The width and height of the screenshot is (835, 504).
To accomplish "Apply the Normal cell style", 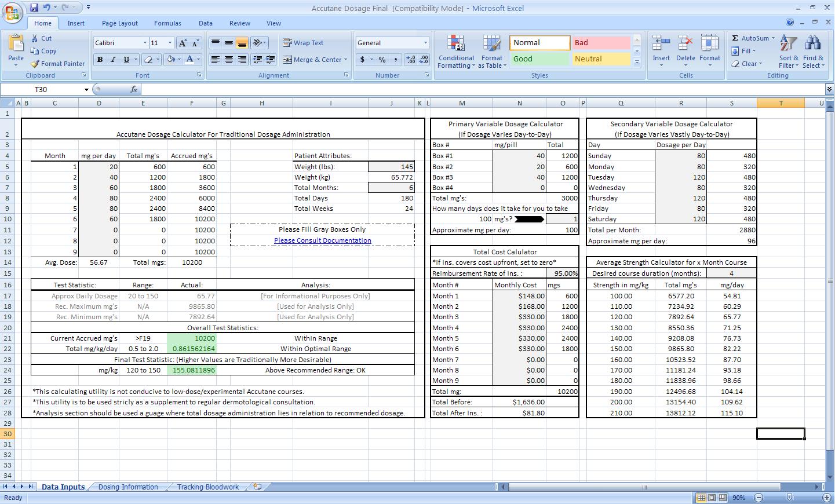I will coord(539,43).
